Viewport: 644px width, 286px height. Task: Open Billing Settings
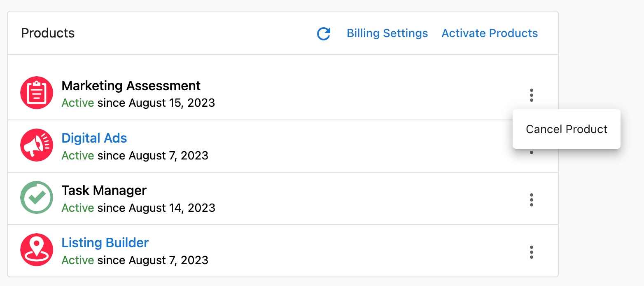point(387,33)
